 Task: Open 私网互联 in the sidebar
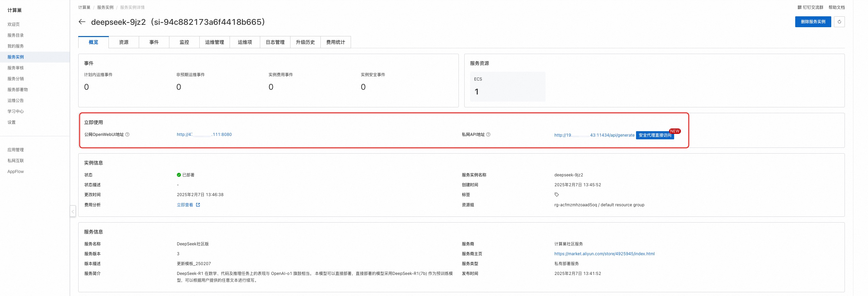point(16,161)
